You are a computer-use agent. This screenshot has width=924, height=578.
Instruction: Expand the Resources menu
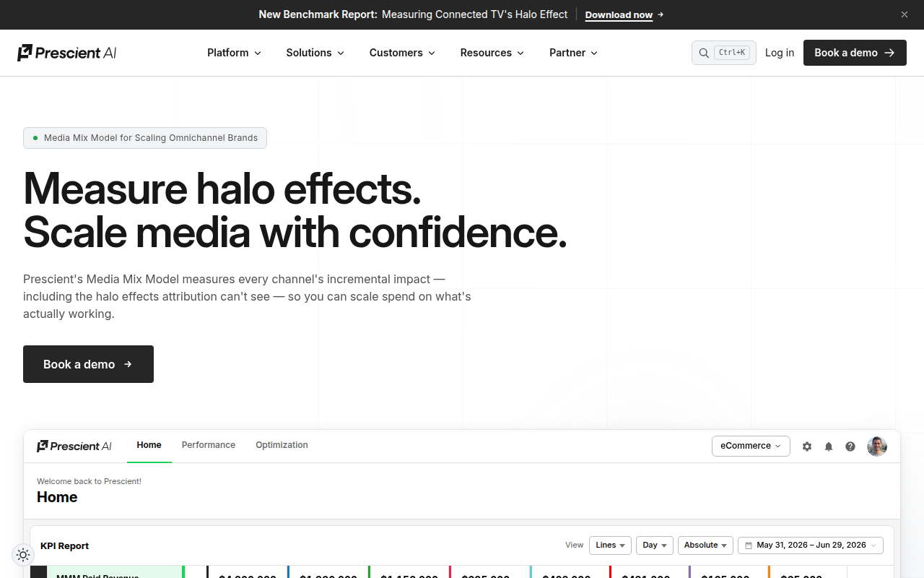492,53
